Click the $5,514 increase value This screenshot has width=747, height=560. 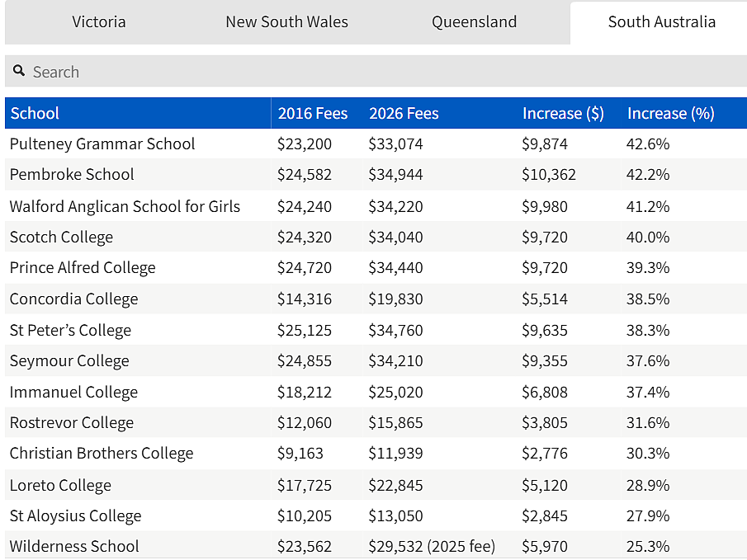tap(545, 299)
